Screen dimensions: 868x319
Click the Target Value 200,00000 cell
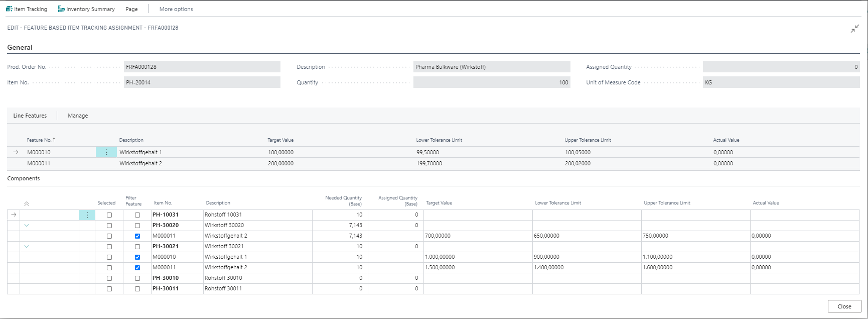coord(280,163)
